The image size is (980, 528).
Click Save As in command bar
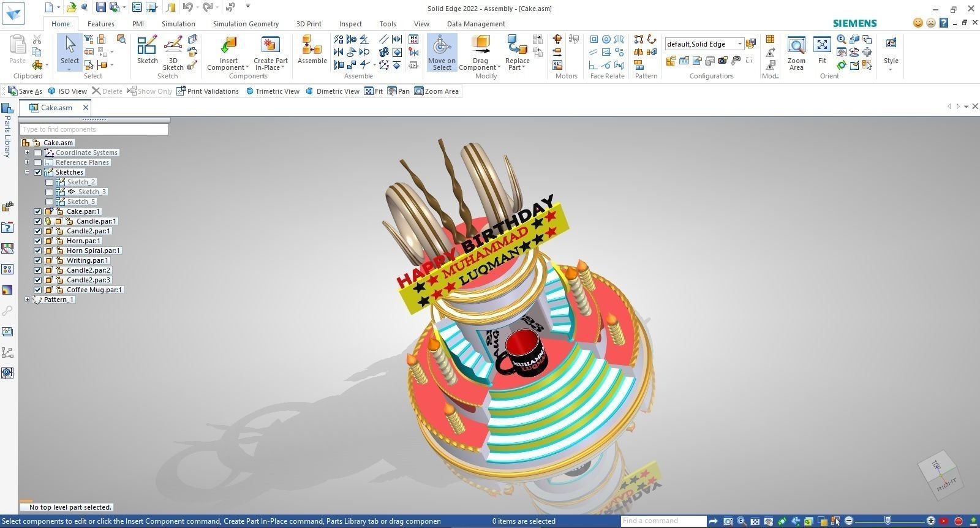[25, 91]
